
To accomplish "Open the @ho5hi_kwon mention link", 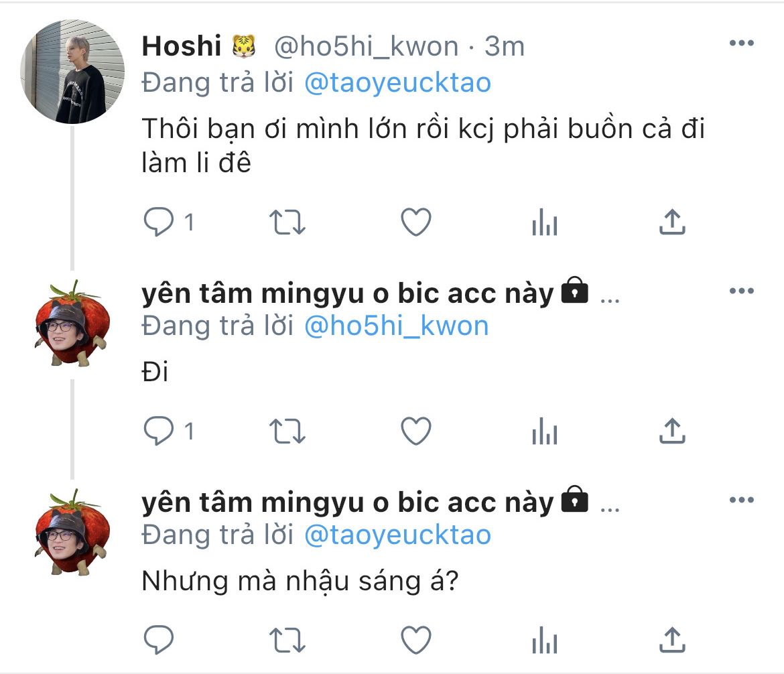I will click(396, 326).
